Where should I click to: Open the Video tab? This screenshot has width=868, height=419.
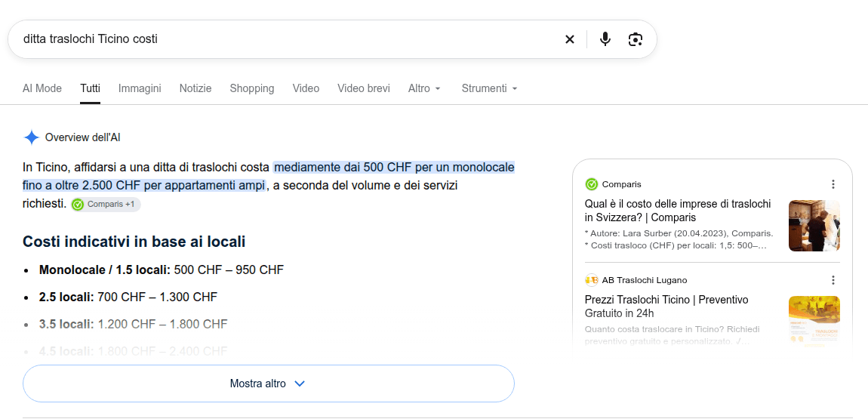click(306, 88)
